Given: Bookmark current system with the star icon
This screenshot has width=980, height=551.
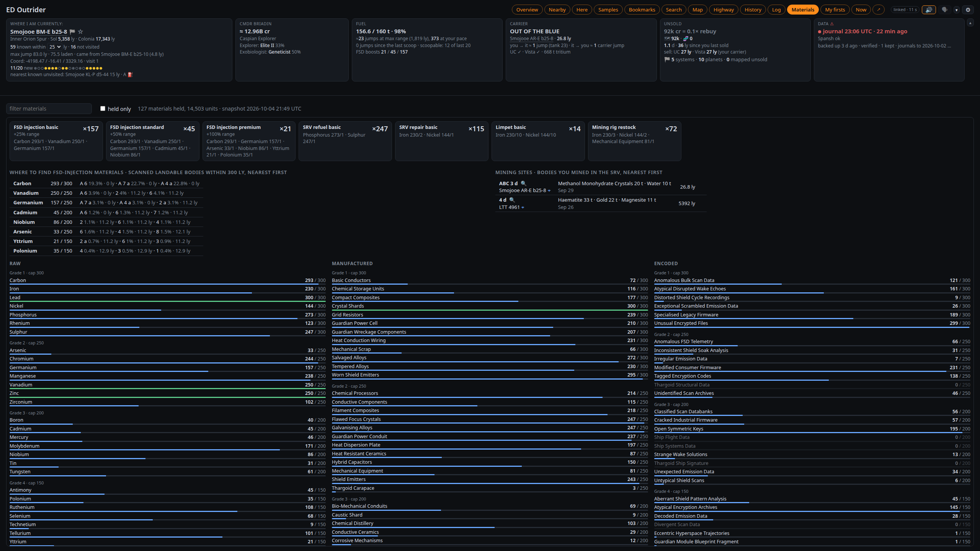Looking at the screenshot, I should pyautogui.click(x=80, y=32).
